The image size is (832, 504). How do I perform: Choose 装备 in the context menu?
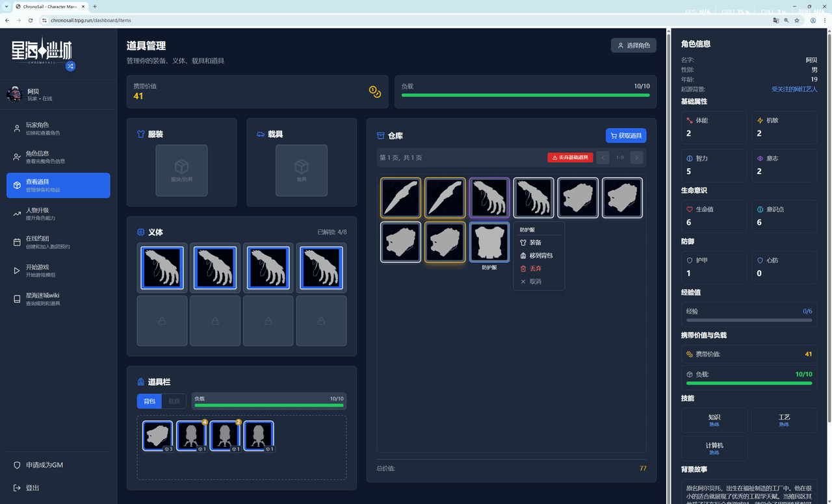coord(535,242)
